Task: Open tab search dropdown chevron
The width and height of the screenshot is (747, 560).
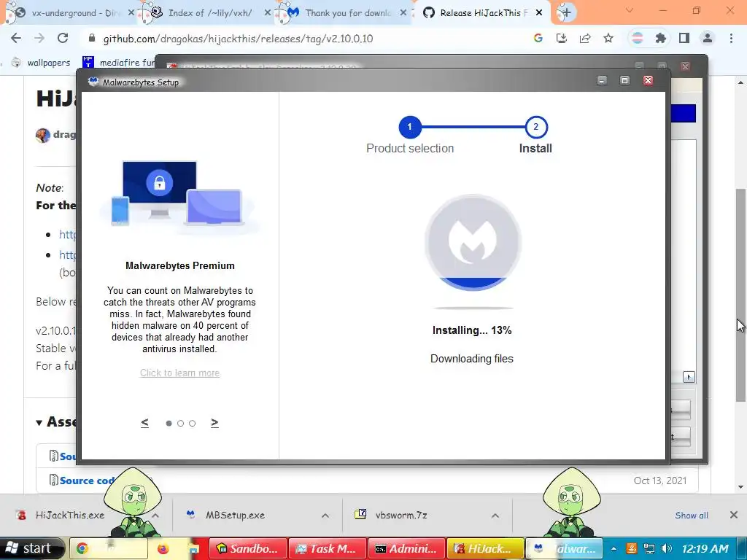Action: (x=630, y=10)
